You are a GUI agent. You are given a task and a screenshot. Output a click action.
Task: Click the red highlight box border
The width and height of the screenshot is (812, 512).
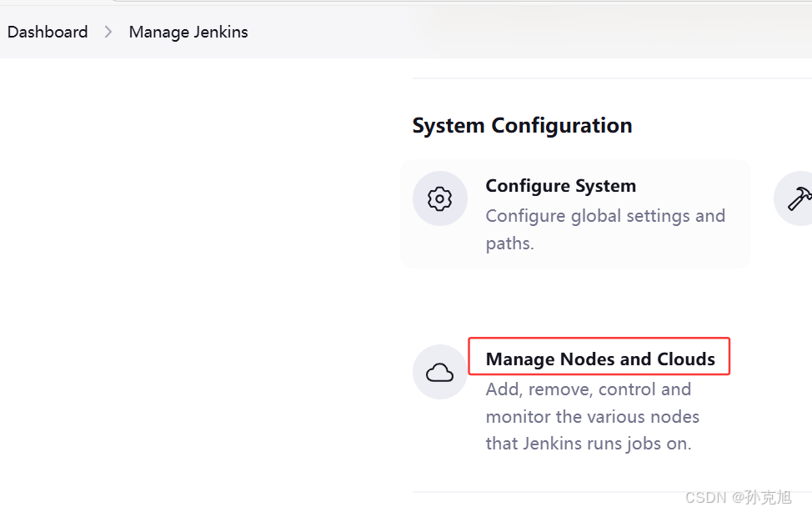click(599, 339)
